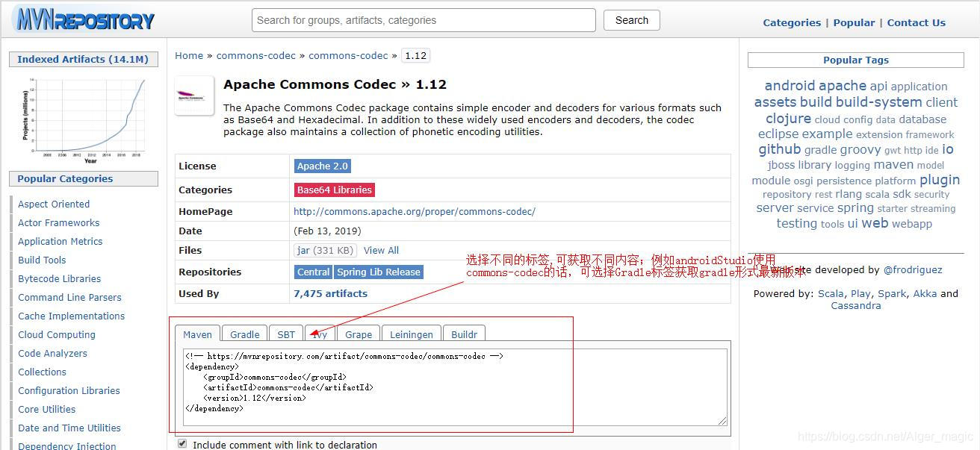Click the textarea resize handle corner
This screenshot has height=450, width=980.
722,421
